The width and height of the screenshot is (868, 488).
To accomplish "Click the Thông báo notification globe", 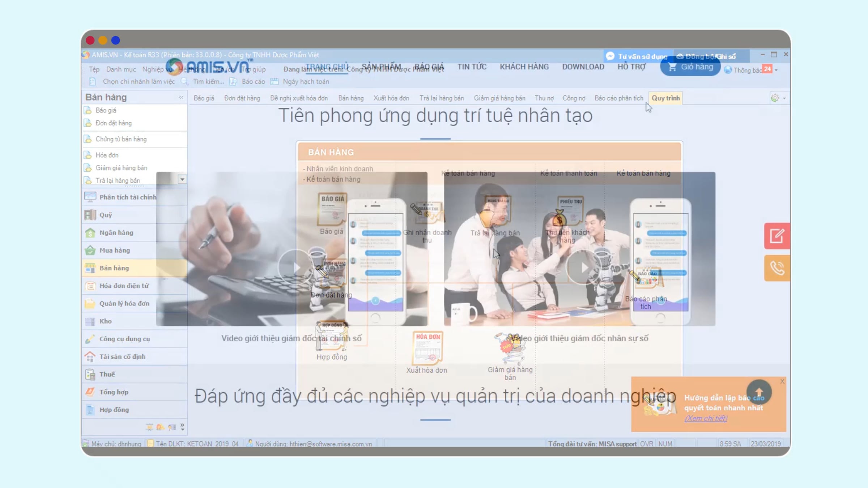I will click(x=728, y=70).
